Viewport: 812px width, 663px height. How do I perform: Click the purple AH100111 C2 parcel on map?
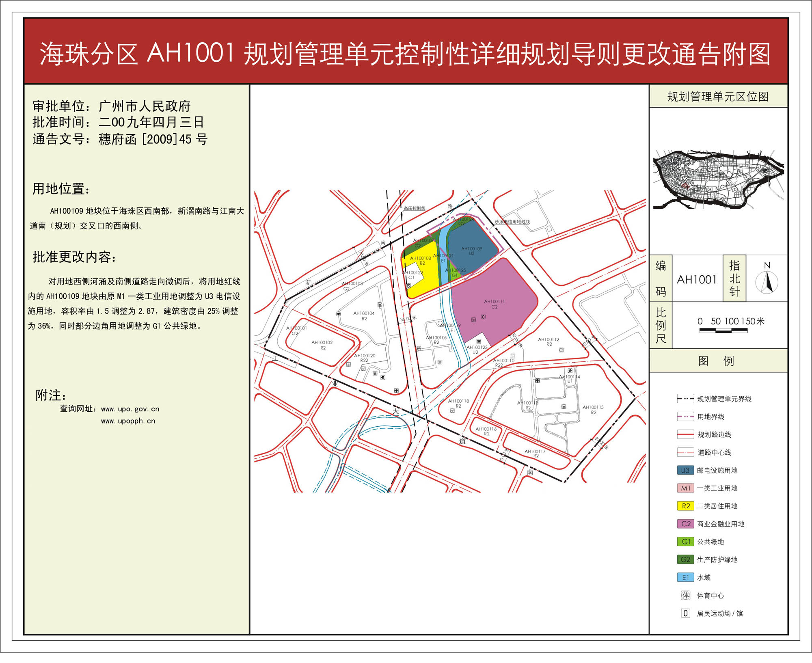tap(495, 305)
